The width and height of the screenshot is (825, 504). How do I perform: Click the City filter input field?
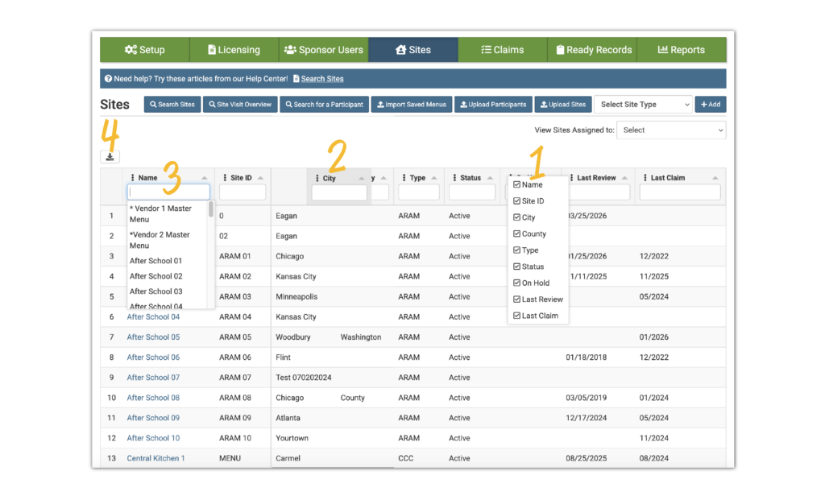339,193
